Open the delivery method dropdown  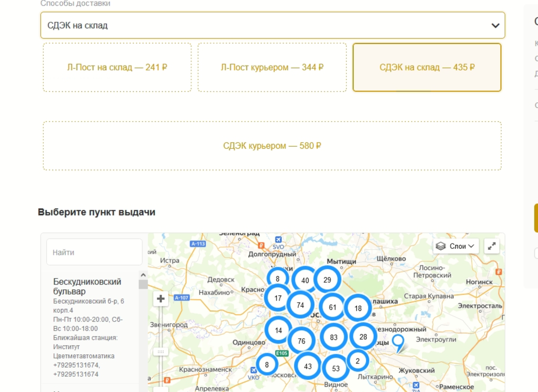272,25
